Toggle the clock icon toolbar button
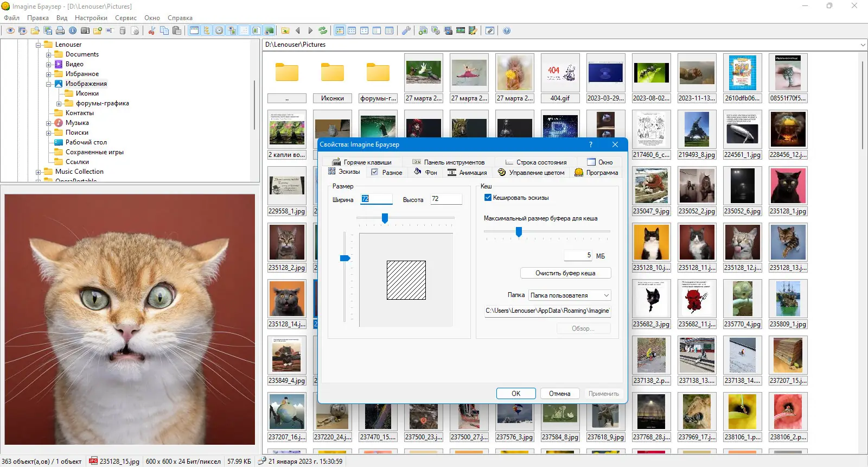The height and width of the screenshot is (467, 868). [219, 31]
